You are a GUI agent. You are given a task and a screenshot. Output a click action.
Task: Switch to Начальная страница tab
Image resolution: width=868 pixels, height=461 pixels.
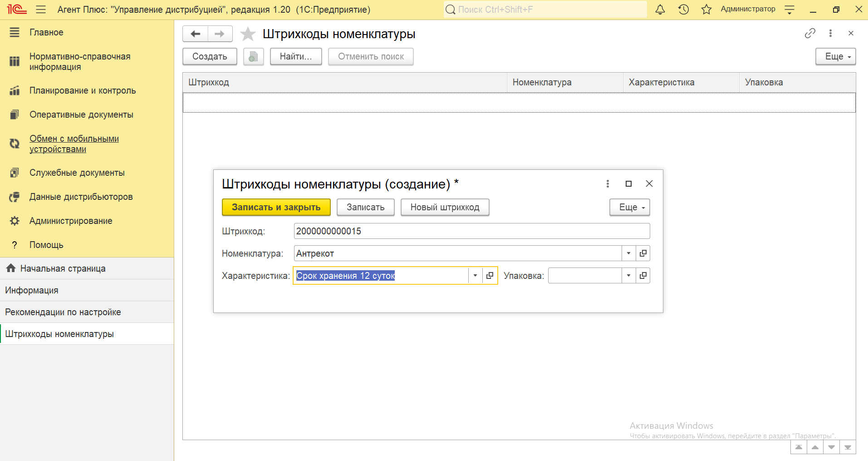[x=63, y=268]
